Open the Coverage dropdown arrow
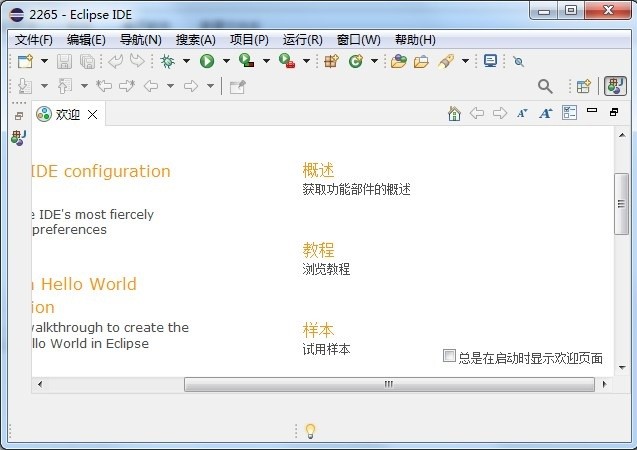Viewport: 637px width, 450px height. [266, 61]
